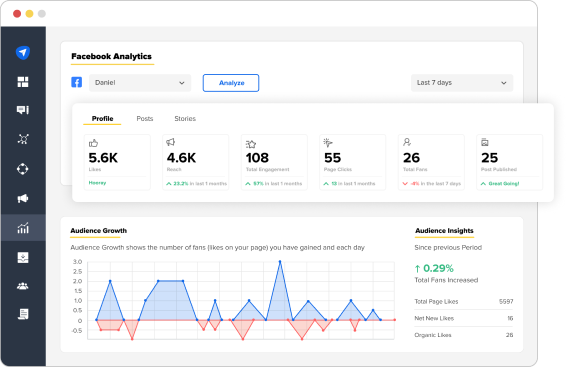Open the paper plane logo home icon
Image resolution: width=567 pixels, height=367 pixels.
click(23, 53)
